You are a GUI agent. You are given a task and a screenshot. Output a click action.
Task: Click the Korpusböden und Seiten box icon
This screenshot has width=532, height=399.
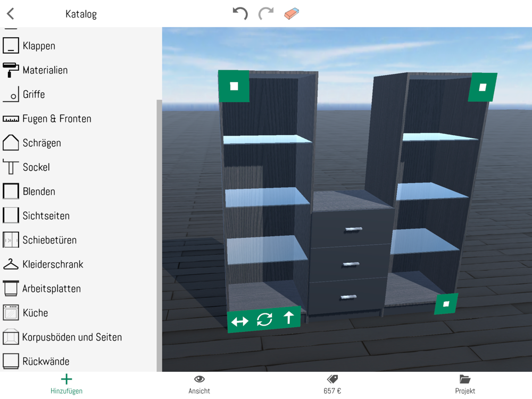point(11,337)
